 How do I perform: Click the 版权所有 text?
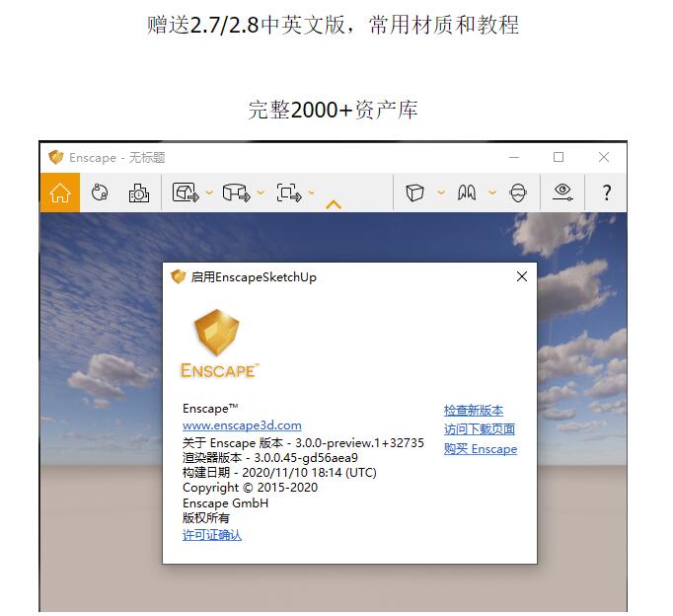(206, 518)
